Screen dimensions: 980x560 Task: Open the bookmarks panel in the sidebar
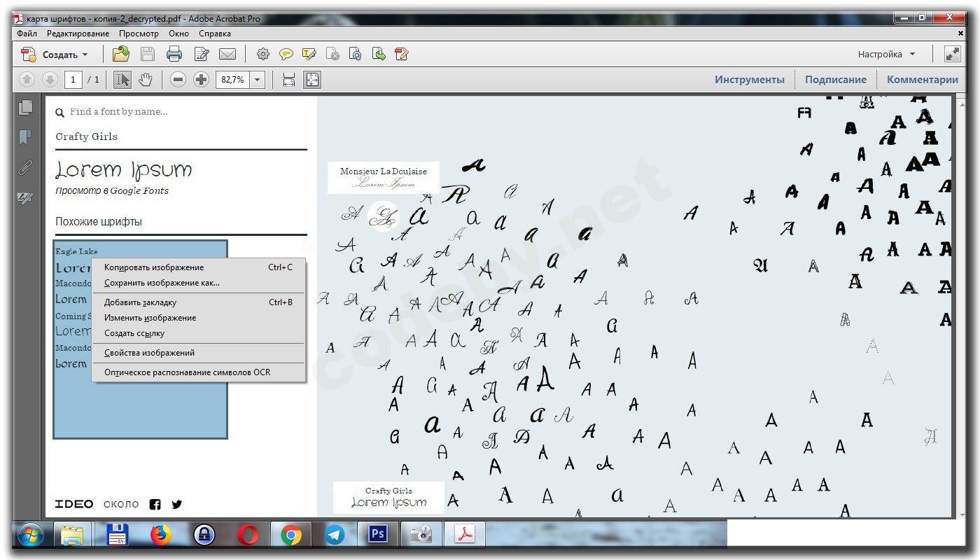coord(26,137)
